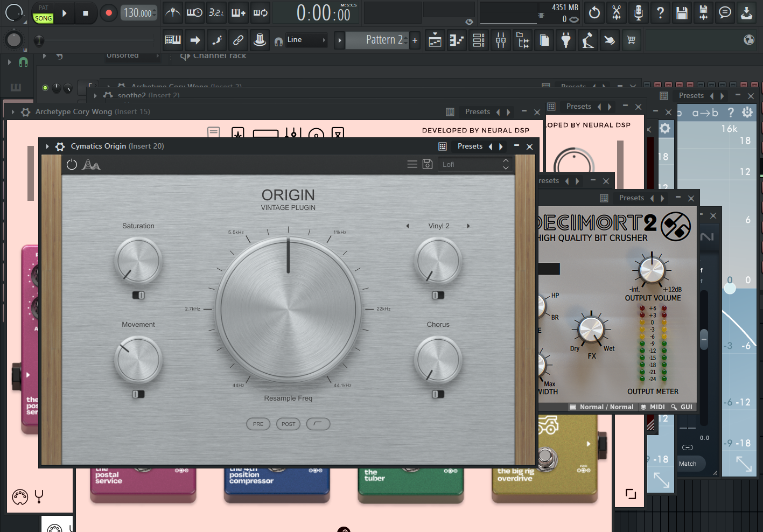Click GUI in Decimort bottom bar
The image size is (763, 532).
(x=682, y=407)
